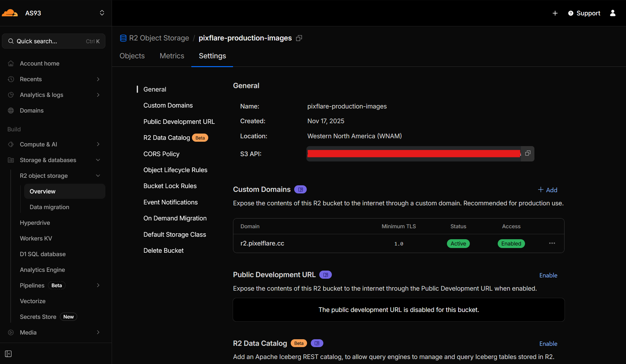Add a custom domain
626x364 pixels.
[548, 190]
